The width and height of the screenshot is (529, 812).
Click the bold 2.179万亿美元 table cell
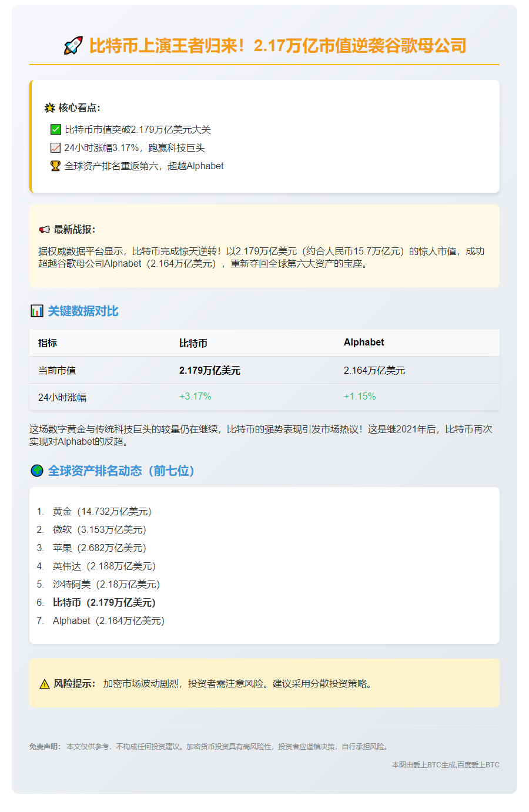[x=210, y=371]
